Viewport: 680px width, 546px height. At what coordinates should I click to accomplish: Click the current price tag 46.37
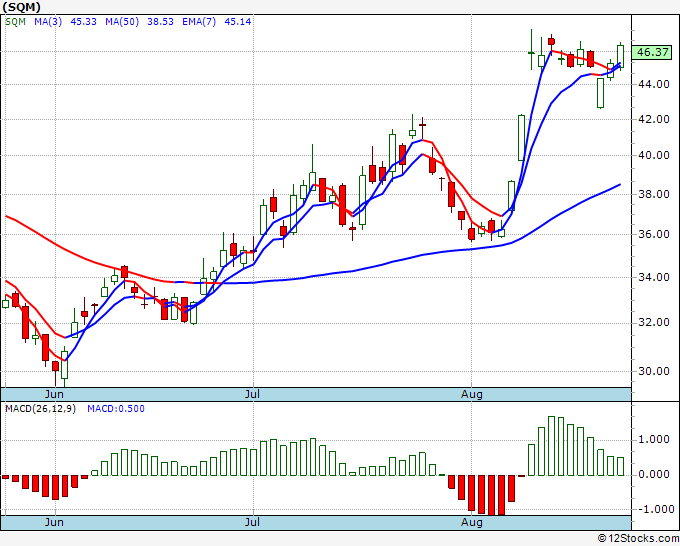[653, 52]
